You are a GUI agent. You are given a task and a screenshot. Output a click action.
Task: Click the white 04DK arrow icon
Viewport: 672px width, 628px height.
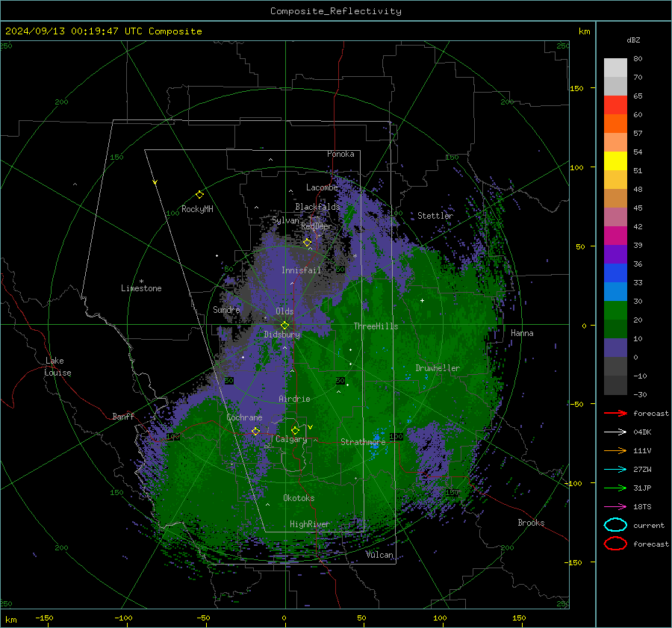615,432
